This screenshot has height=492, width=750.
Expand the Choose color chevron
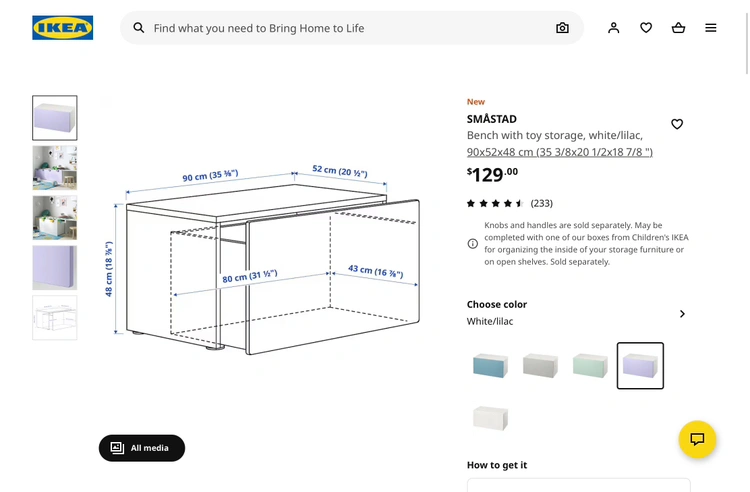click(x=682, y=314)
